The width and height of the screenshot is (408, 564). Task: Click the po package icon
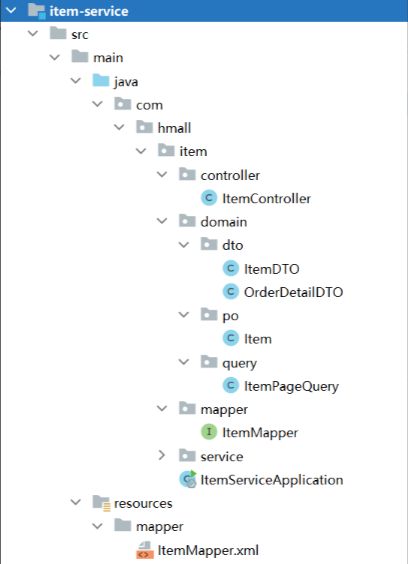[x=209, y=315]
